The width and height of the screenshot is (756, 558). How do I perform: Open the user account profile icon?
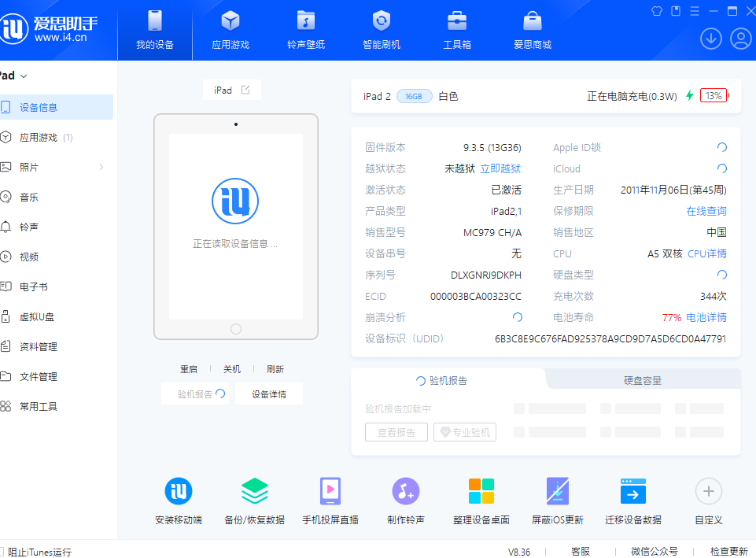741,39
